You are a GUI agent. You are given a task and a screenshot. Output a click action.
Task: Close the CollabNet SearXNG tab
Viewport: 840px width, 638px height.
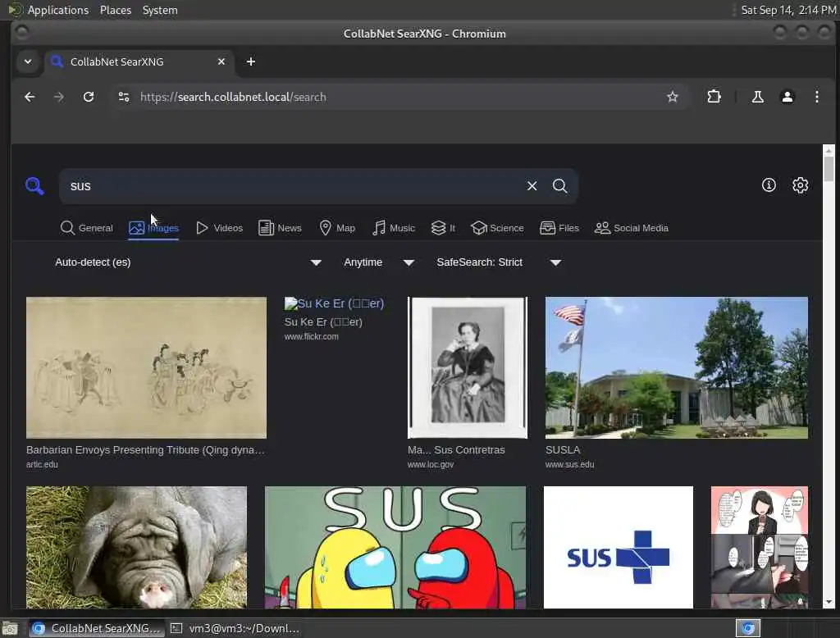(221, 62)
